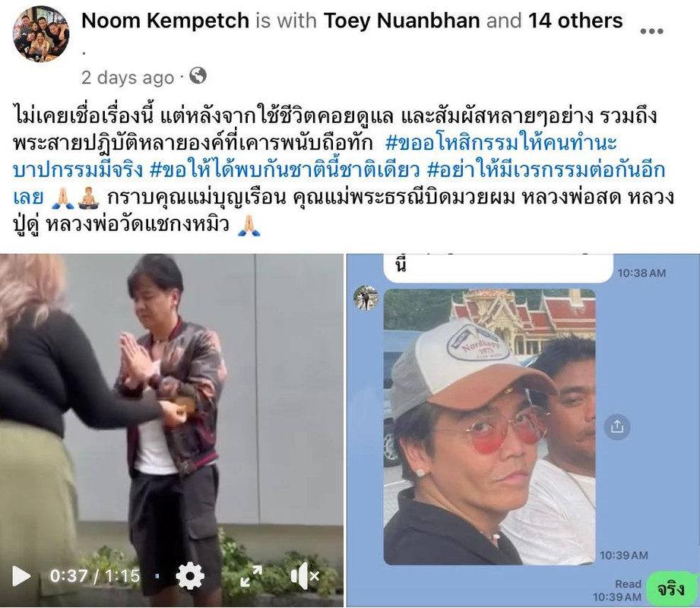Open Noom Kempetch's profile picture
Viewport: 700px width, 608px height.
tap(40, 34)
